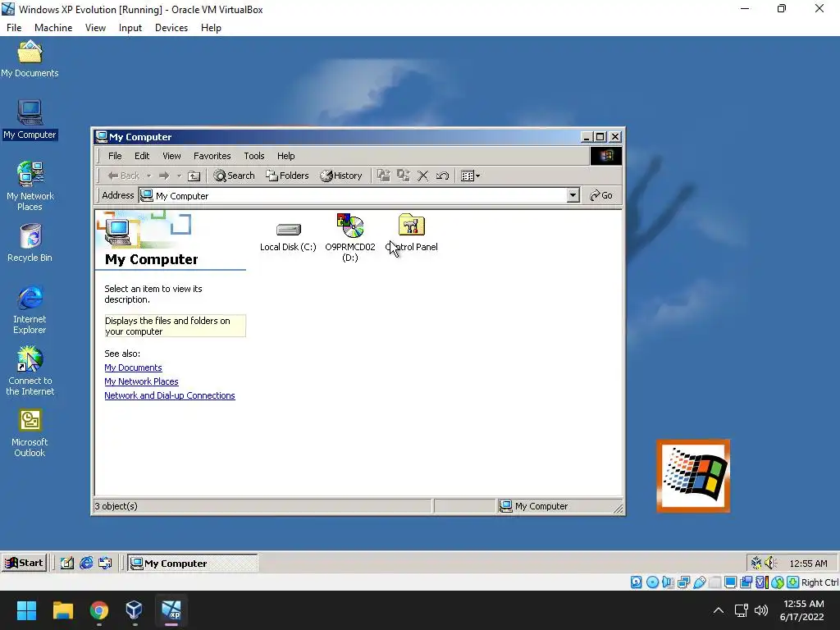Click the VirtualBox network status icon
Viewport: 840px width, 630px height.
click(x=683, y=582)
